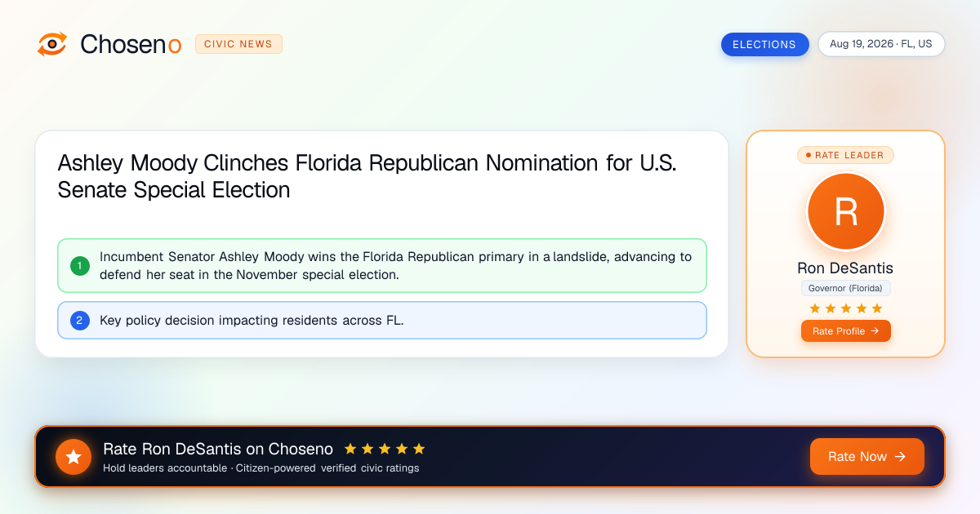Click the Rate Profile button

pos(846,331)
